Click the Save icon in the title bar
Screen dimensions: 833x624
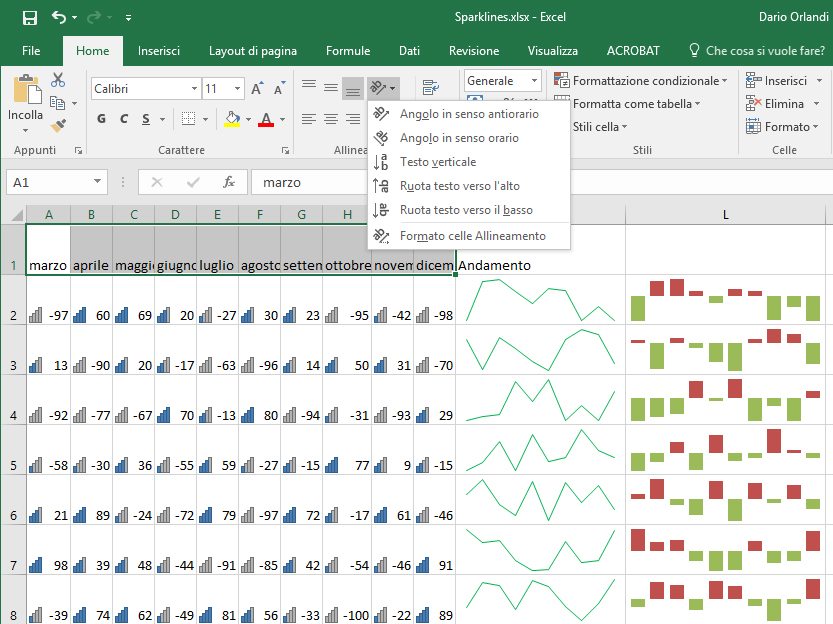click(x=29, y=18)
